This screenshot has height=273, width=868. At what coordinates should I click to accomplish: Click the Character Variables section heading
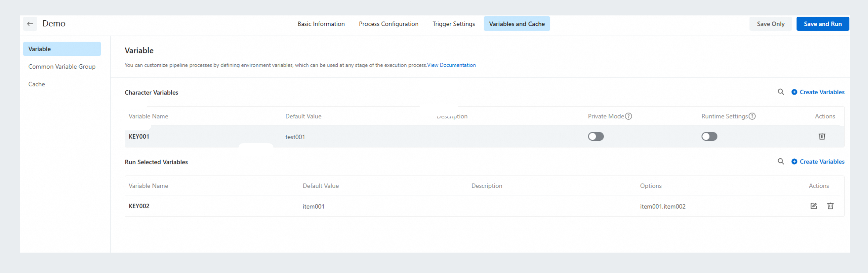coord(151,92)
